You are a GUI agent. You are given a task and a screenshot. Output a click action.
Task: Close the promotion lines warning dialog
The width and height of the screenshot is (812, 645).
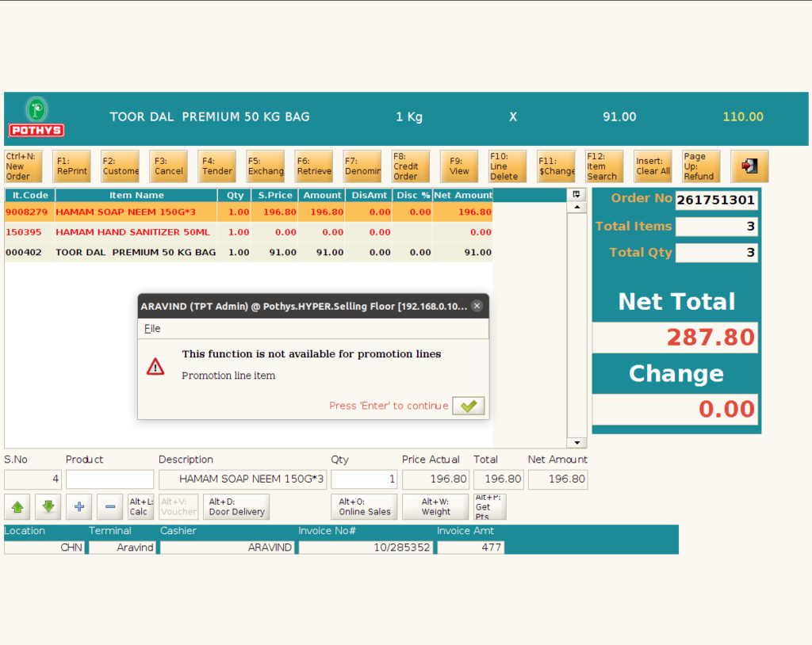click(x=477, y=306)
